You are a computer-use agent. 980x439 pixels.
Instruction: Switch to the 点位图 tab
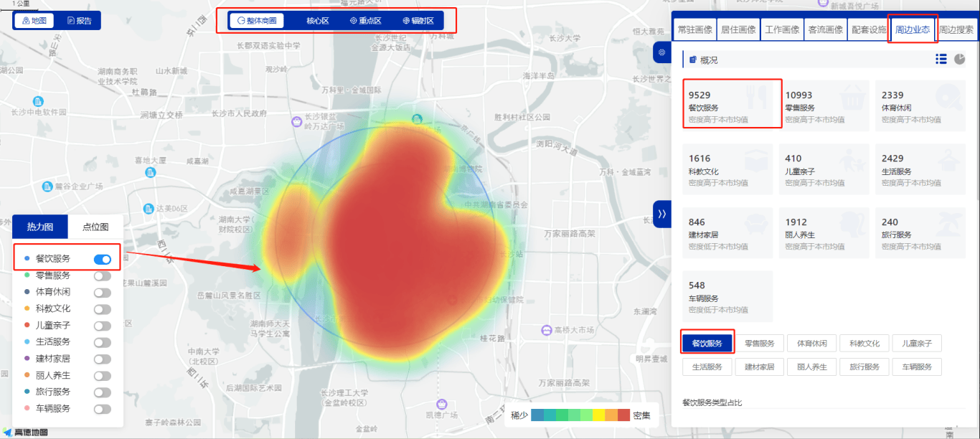95,227
